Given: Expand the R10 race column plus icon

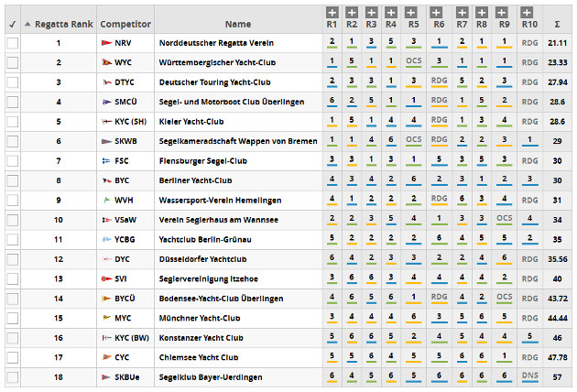Looking at the screenshot, I should (x=527, y=13).
